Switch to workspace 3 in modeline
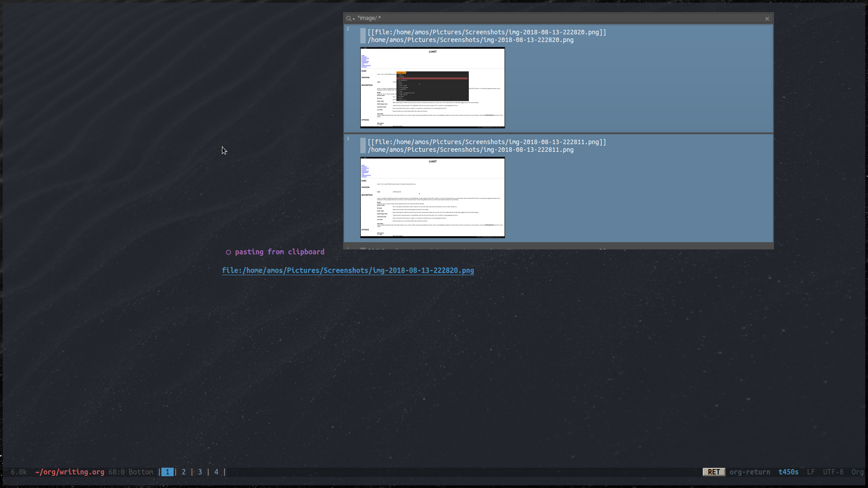 click(x=200, y=472)
